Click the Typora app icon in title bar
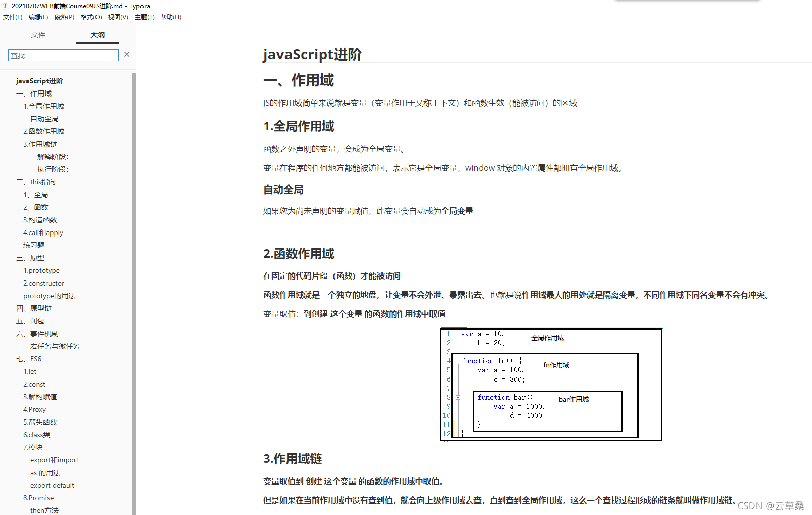Image resolution: width=812 pixels, height=515 pixels. pyautogui.click(x=5, y=6)
